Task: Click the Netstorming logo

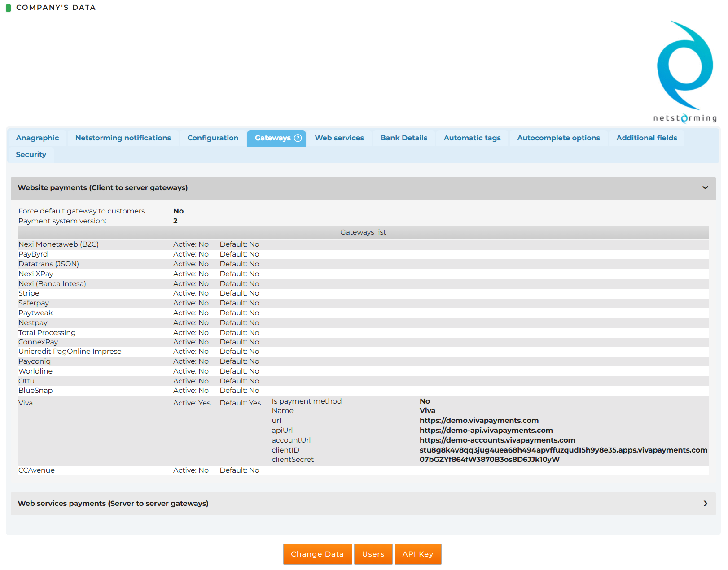Action: point(684,72)
